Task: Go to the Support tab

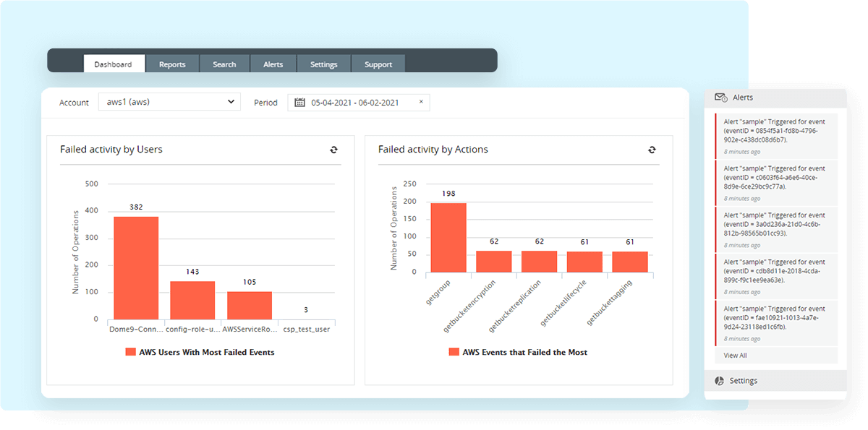Action: pos(378,64)
